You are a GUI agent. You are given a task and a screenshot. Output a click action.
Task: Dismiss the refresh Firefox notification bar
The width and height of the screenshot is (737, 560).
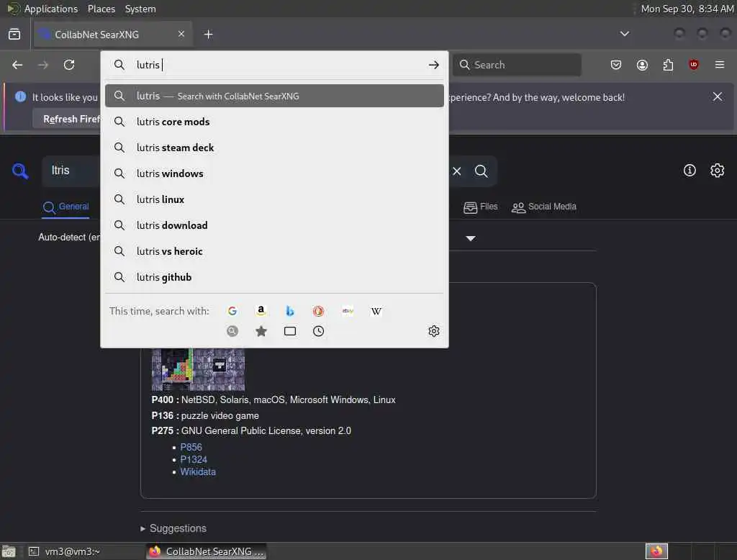pyautogui.click(x=718, y=97)
